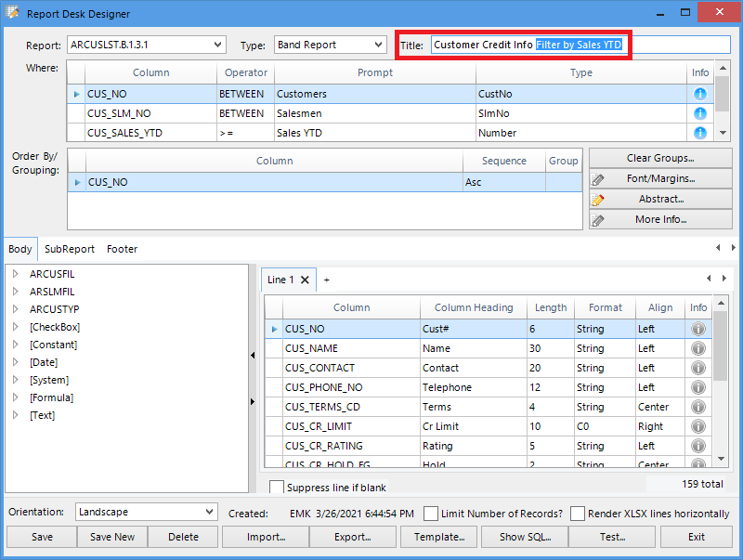Image resolution: width=743 pixels, height=560 pixels.
Task: Click the info icon in CUS_TERMS_CD row
Action: point(698,407)
